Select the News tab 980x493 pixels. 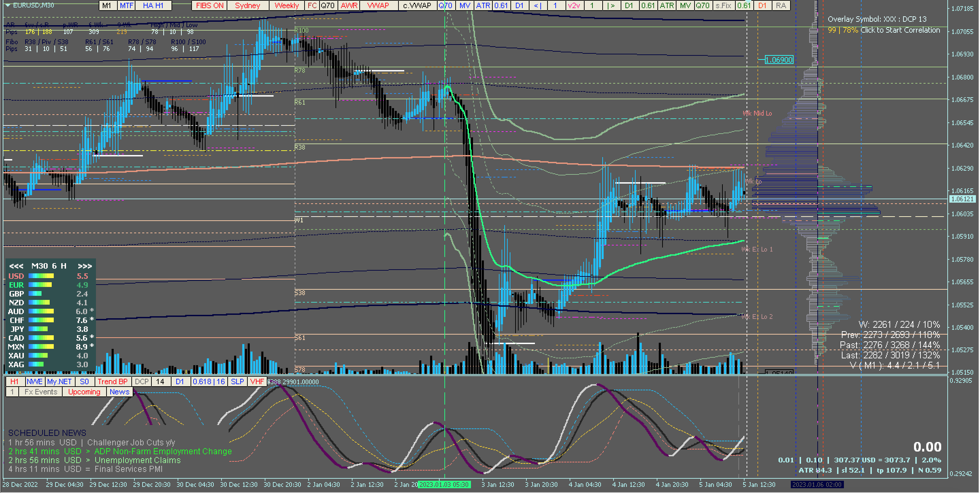pos(119,392)
